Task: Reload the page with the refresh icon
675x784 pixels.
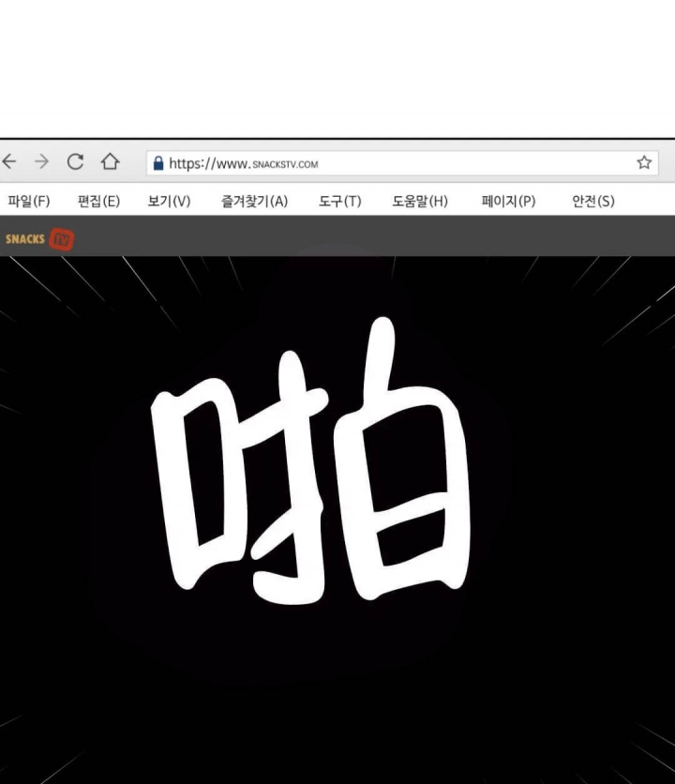Action: pyautogui.click(x=75, y=162)
